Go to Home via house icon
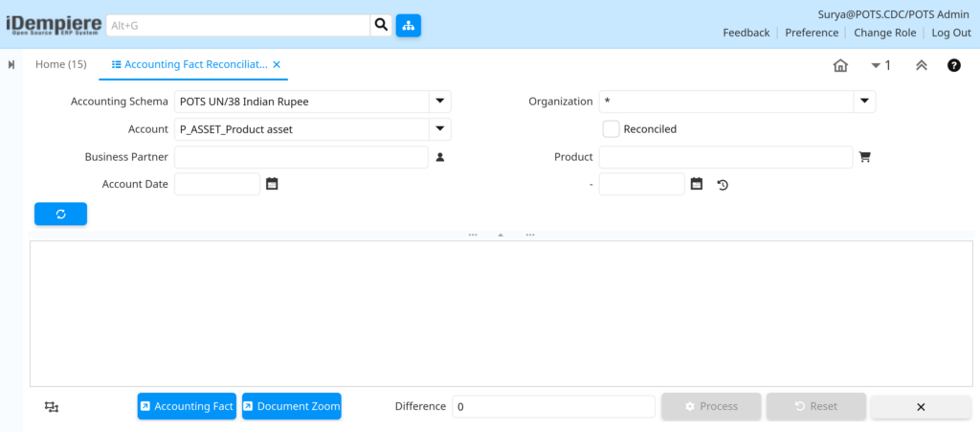The height and width of the screenshot is (432, 980). [840, 65]
